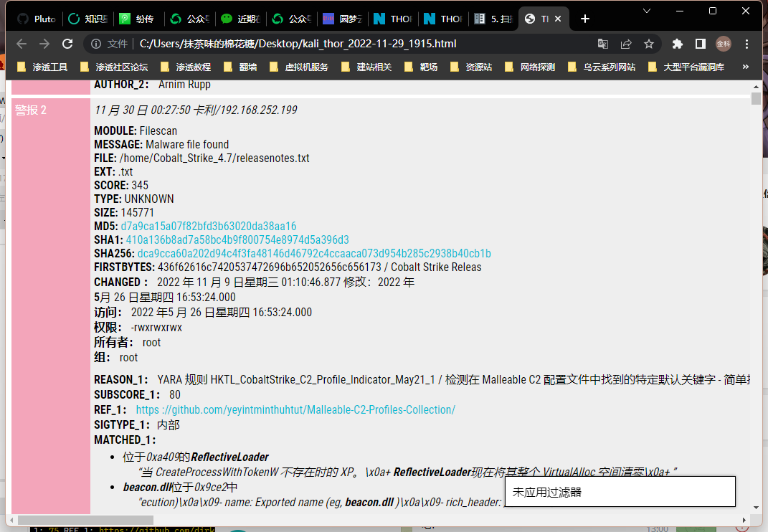
Task: Switch to the 圆梦 tab
Action: [x=343, y=19]
